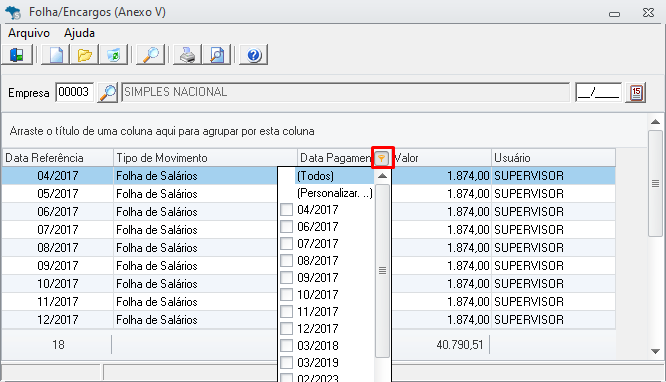Search company with magnifier beside Empresa code
The image size is (666, 382).
coord(108,92)
